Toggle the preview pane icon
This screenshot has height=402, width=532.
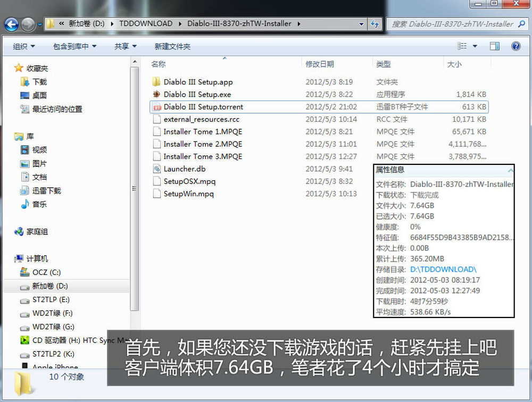495,46
